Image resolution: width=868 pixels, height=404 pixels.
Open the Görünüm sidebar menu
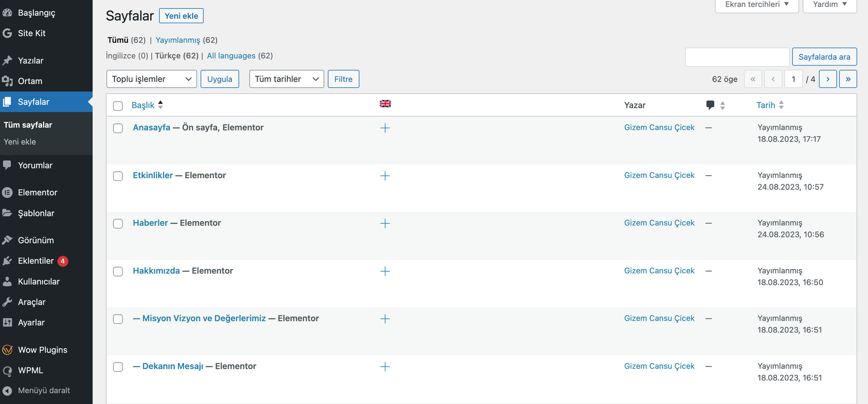tap(36, 240)
